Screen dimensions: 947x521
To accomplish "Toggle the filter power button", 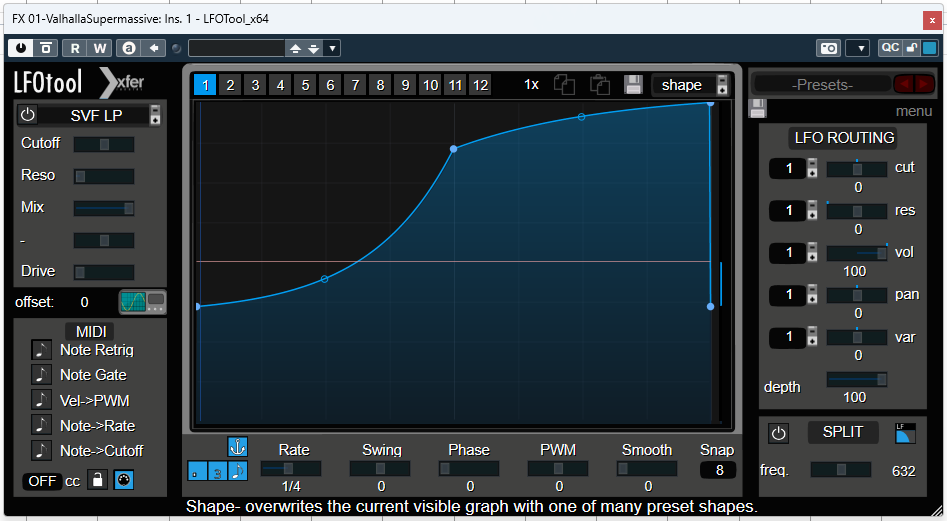I will pos(28,115).
